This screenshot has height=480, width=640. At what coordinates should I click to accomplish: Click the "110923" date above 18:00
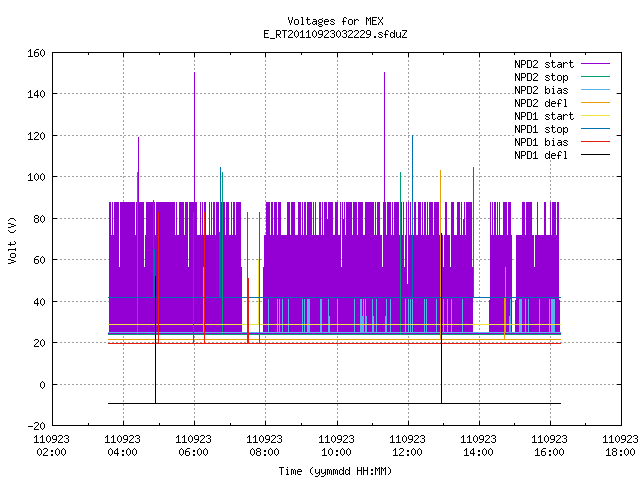(x=620, y=439)
